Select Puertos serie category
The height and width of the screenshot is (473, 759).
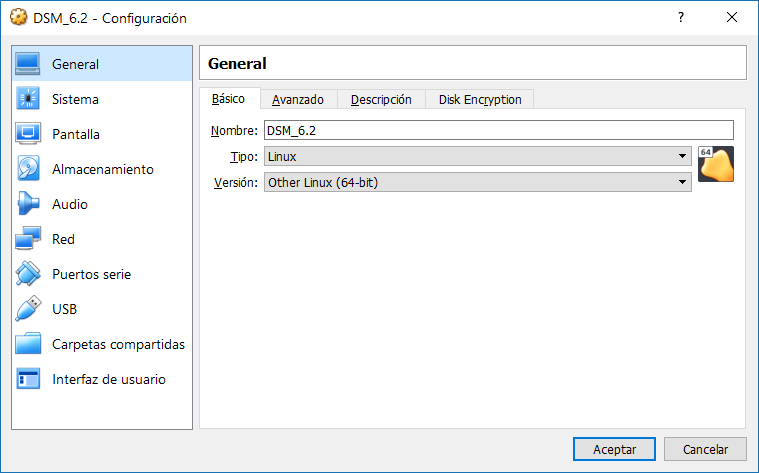point(102,274)
